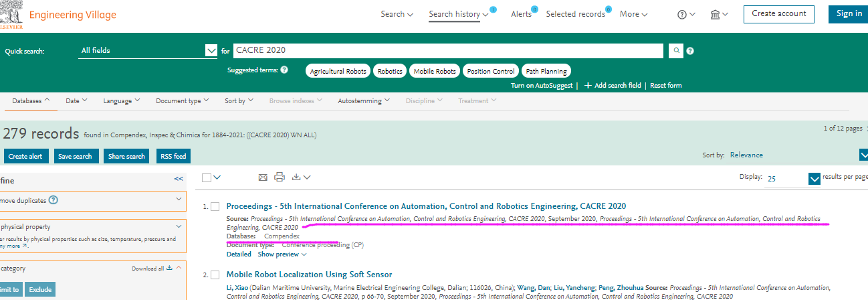Click the suggested terms help icon
The width and height of the screenshot is (868, 300).
coord(284,70)
